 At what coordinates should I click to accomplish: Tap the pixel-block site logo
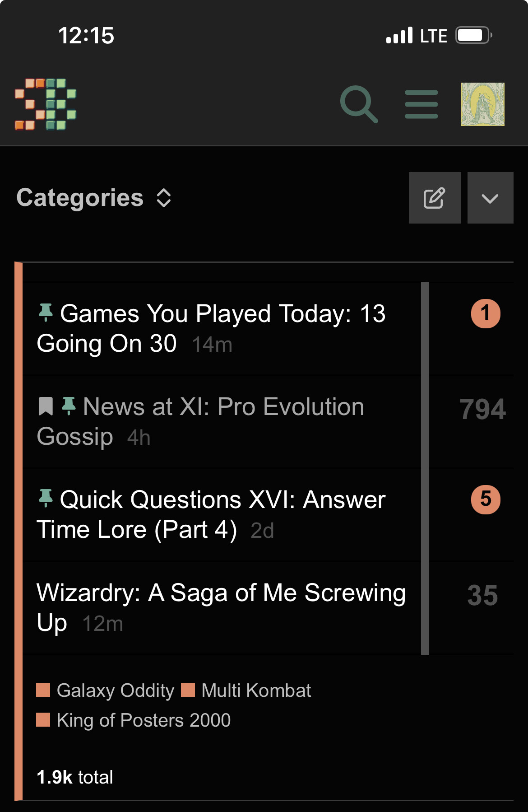(x=46, y=104)
